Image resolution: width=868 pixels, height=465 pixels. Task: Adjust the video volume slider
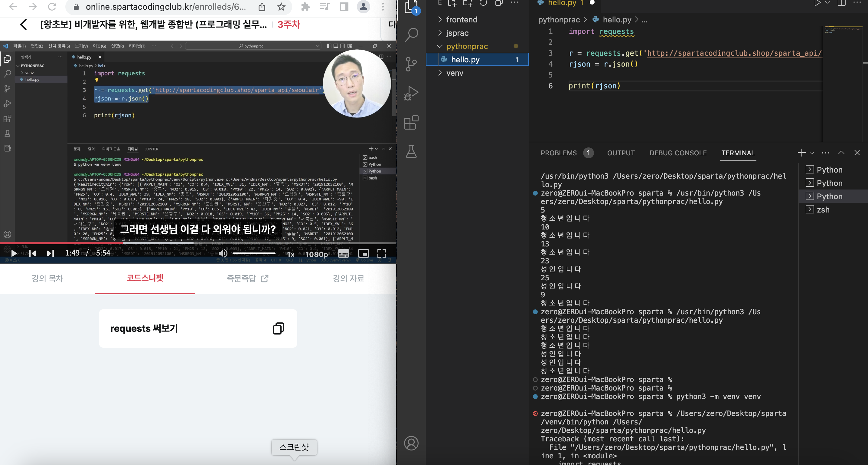coord(253,253)
